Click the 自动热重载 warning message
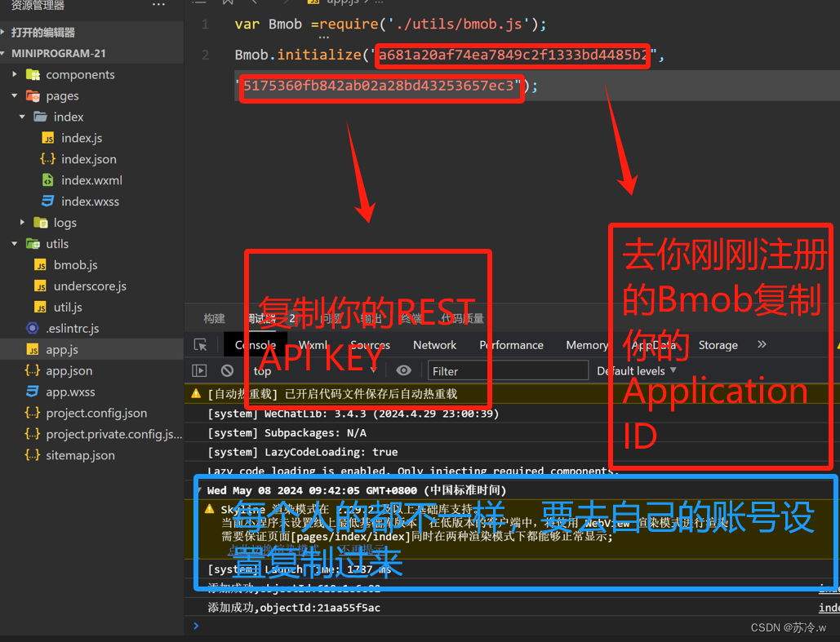This screenshot has height=642, width=840. click(332, 394)
